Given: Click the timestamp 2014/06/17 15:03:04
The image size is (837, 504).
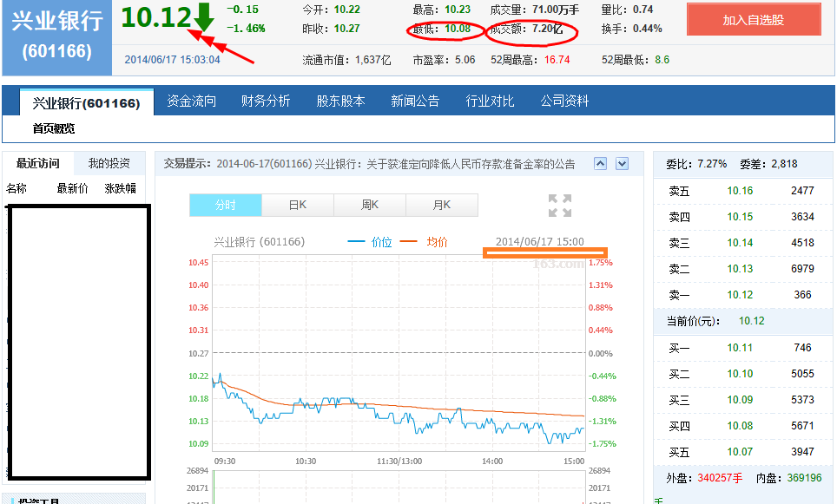Looking at the screenshot, I should [172, 60].
